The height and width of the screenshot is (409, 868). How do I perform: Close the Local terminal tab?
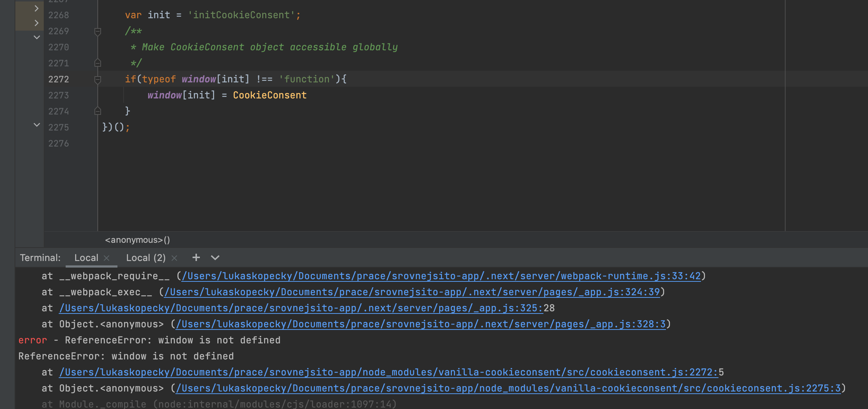(106, 258)
